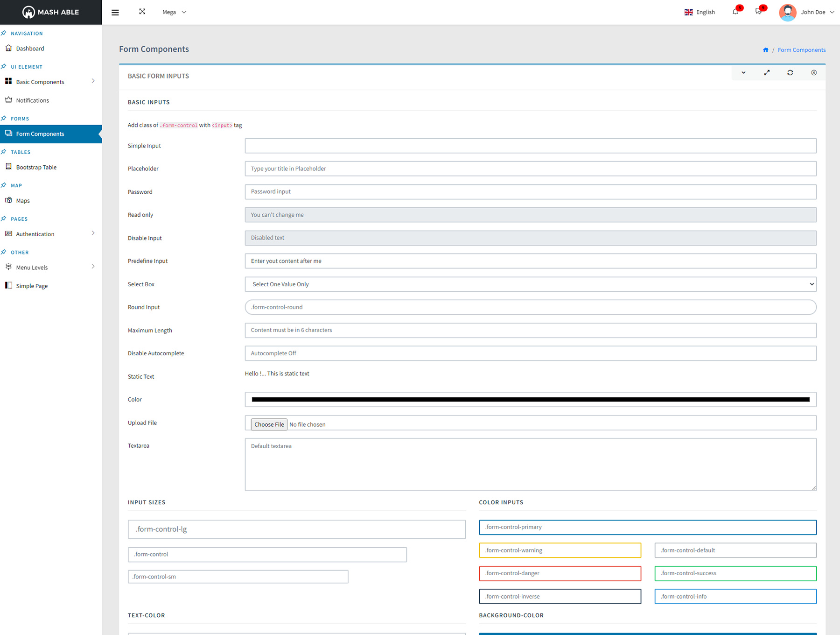Image resolution: width=840 pixels, height=635 pixels.
Task: Expand John Doe user menu
Action: 807,12
